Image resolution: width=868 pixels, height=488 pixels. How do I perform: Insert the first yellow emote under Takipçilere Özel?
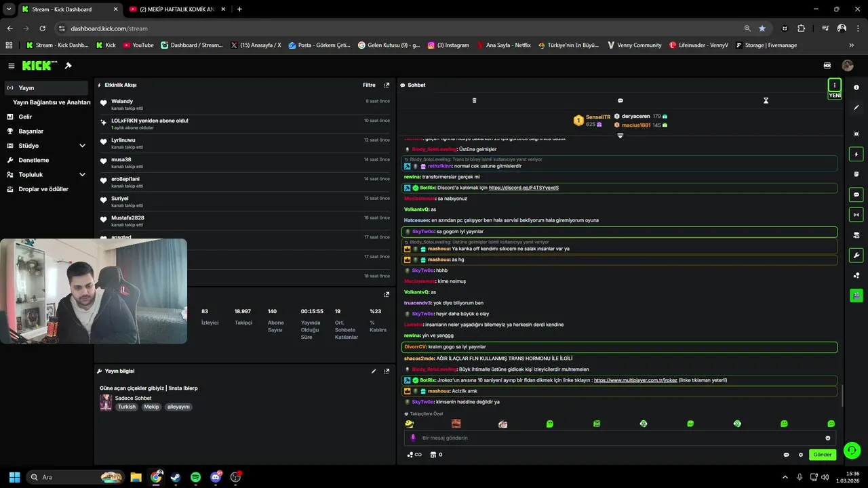point(409,424)
